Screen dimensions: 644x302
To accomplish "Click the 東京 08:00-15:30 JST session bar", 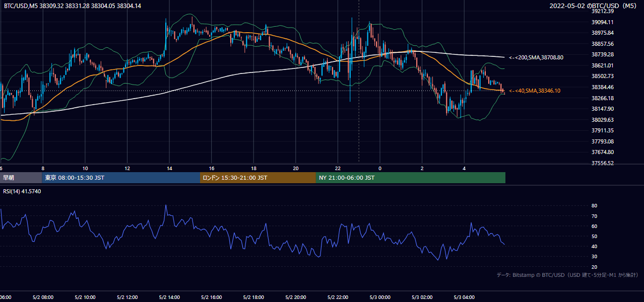I will (x=121, y=178).
